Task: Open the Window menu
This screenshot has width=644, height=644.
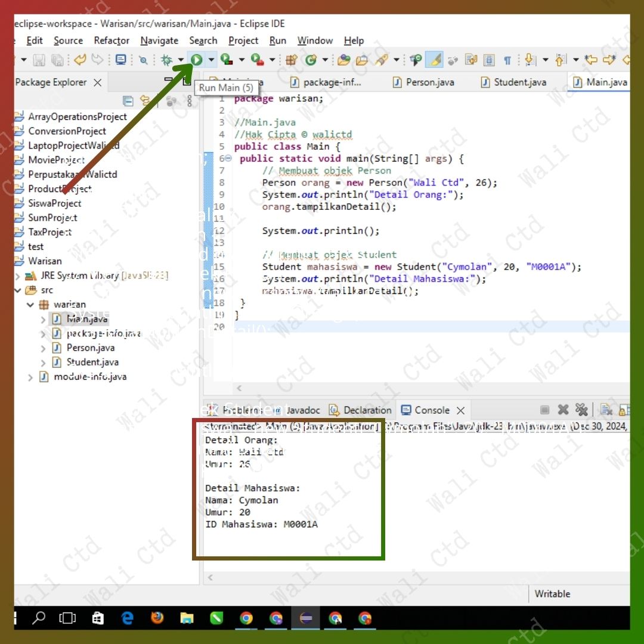Action: click(315, 41)
